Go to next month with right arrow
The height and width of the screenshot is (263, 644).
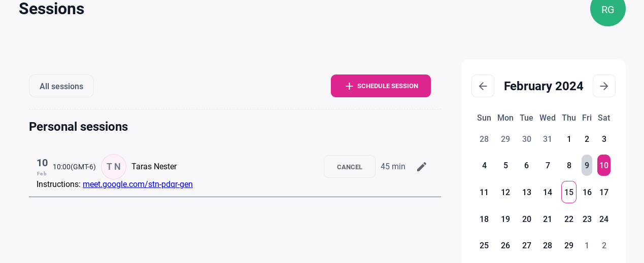[x=604, y=86]
